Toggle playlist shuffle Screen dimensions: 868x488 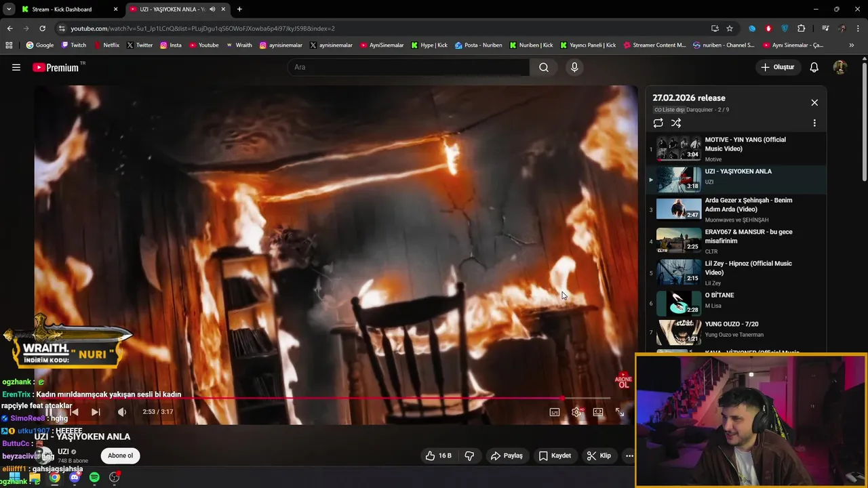click(676, 123)
